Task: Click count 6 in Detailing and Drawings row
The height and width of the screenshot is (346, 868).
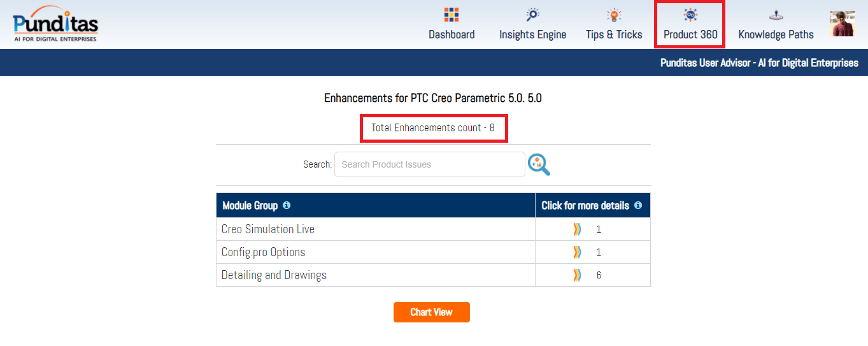Action: (x=599, y=275)
